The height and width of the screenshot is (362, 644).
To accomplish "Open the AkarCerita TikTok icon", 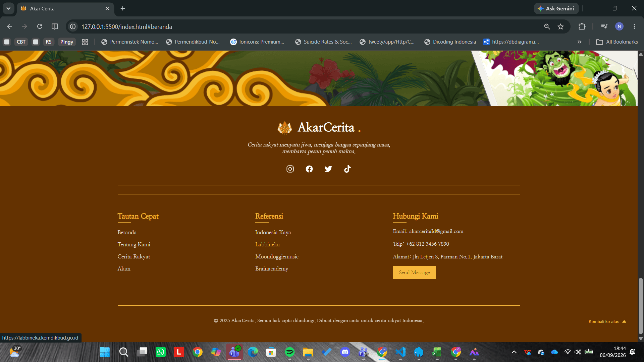I will point(347,169).
